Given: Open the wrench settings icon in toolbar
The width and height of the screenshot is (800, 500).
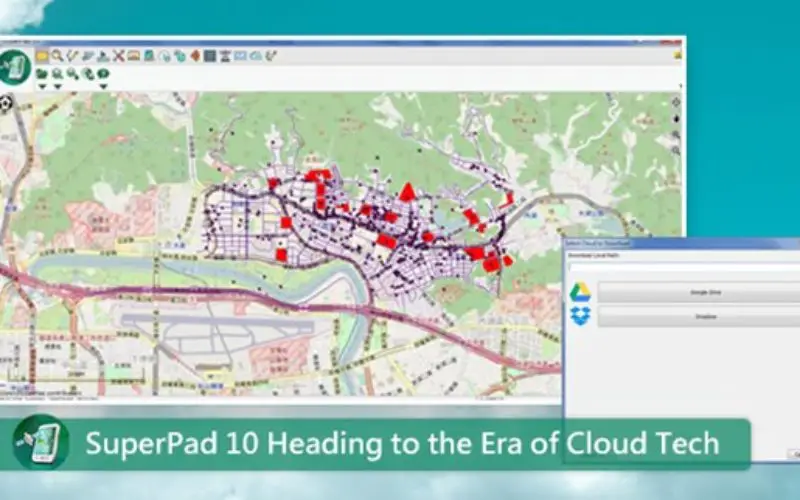Looking at the screenshot, I should click(x=271, y=56).
